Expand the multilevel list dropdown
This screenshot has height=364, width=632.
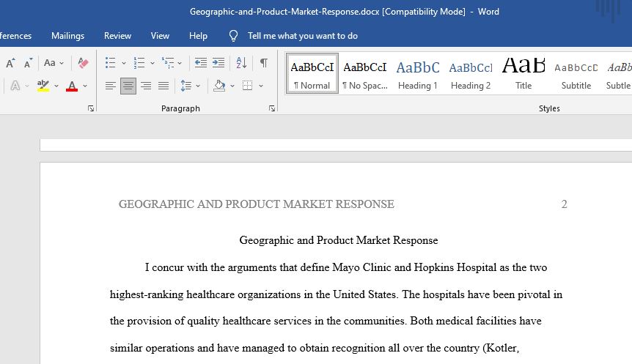click(180, 63)
